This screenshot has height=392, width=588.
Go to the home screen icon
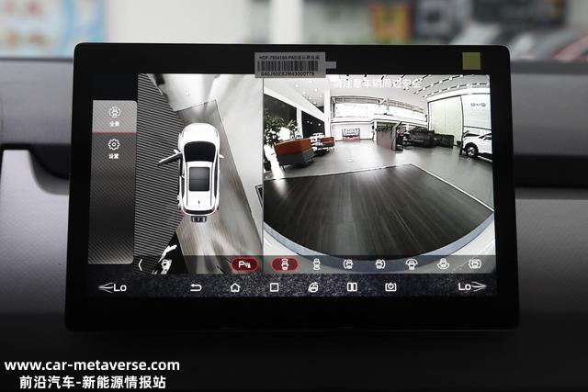235,287
